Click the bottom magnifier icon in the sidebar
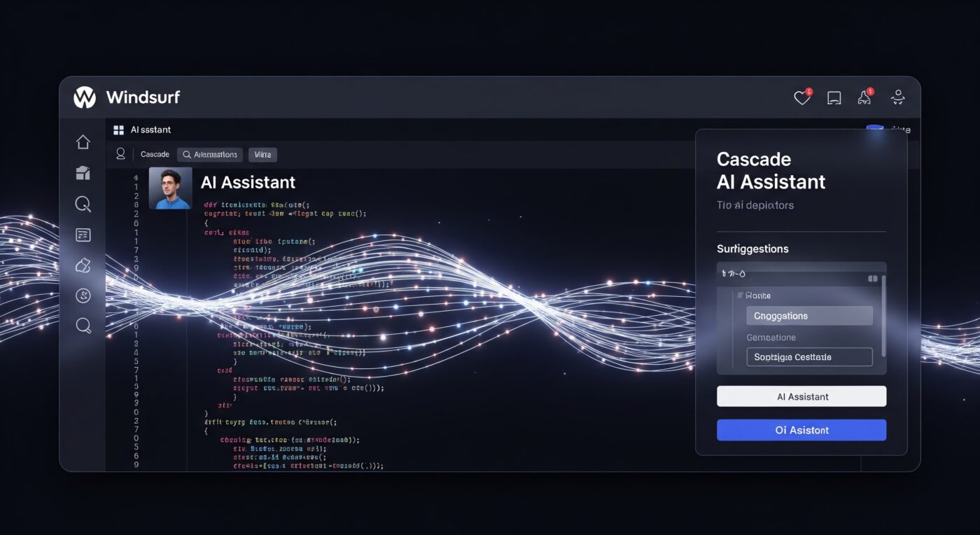980x535 pixels. [83, 326]
